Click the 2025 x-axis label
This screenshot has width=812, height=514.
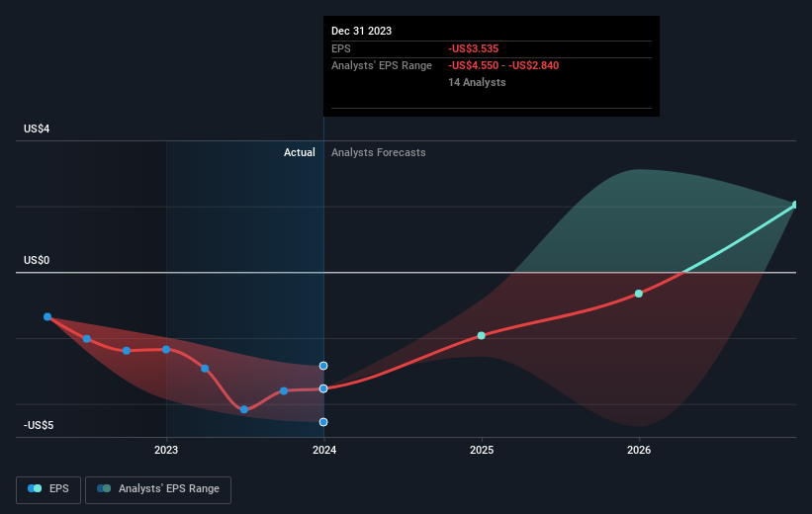tap(482, 451)
